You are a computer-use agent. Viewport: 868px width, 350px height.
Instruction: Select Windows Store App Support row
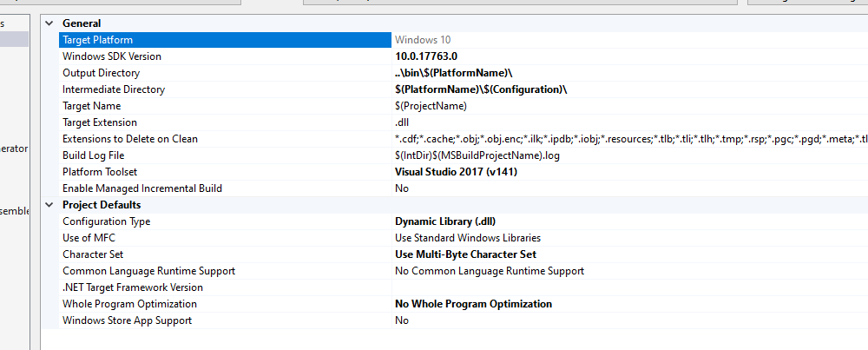pos(127,320)
